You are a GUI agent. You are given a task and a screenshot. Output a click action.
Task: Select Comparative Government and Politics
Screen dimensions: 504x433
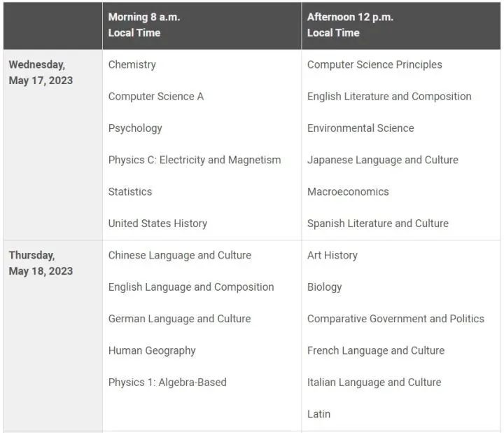(395, 319)
